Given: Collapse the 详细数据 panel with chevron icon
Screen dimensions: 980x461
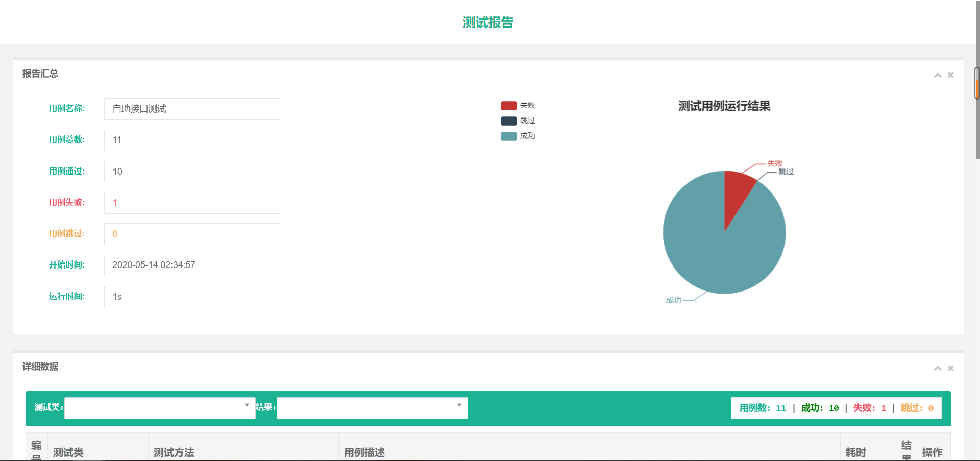Looking at the screenshot, I should click(938, 368).
